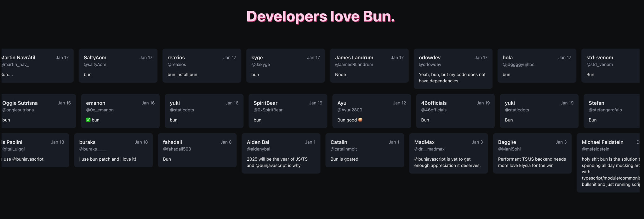Image resolution: width=644 pixels, height=219 pixels.
Task: Open Oggie Sutrisna's tweet card
Action: (x=38, y=111)
